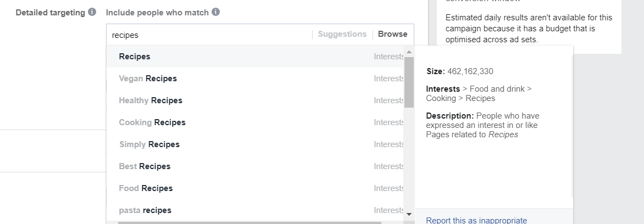
Task: Click scroll up arrow of suggestions list
Action: point(409,52)
